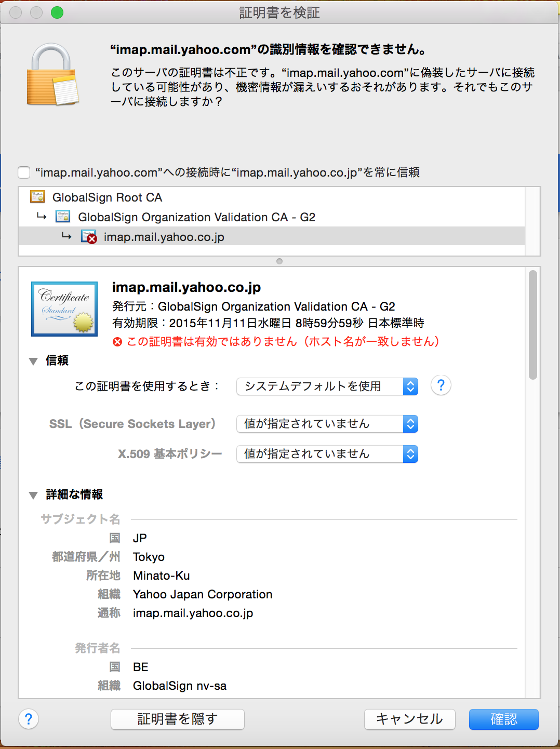
Task: Click the 証明書を検証 window title
Action: (x=279, y=12)
